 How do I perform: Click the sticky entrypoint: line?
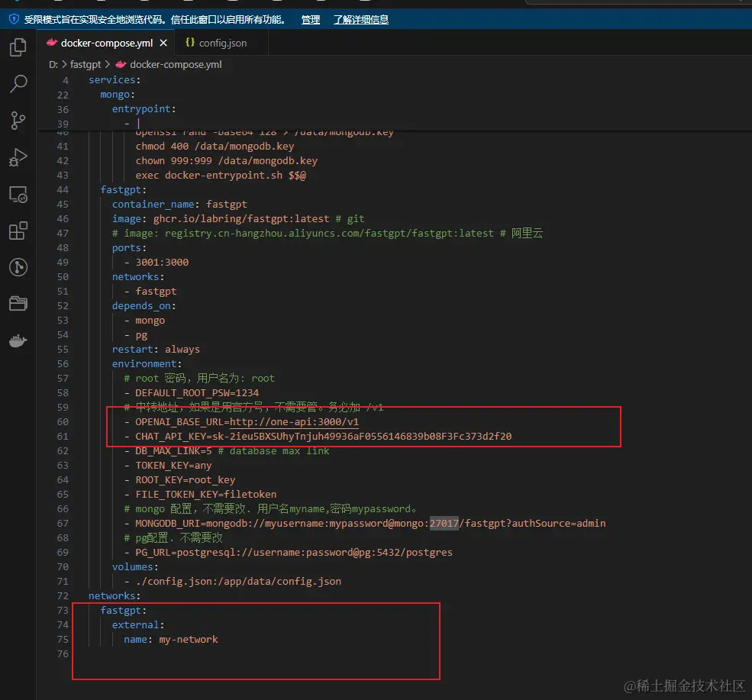144,109
